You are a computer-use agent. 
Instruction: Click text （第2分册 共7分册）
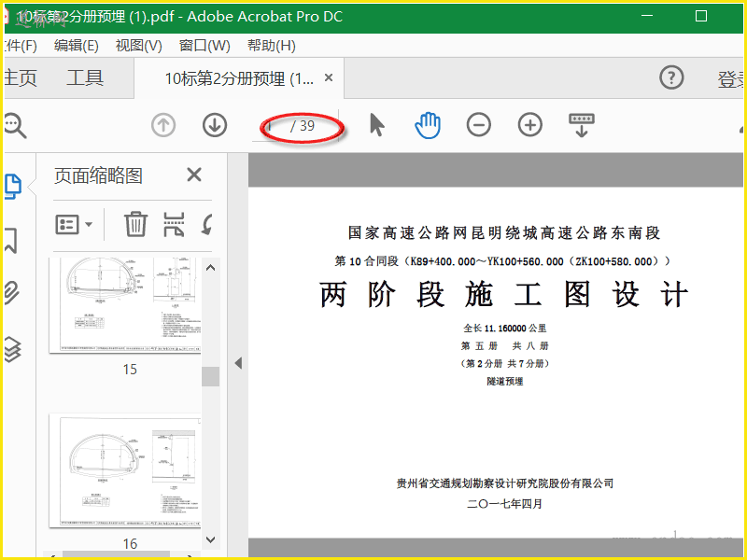(x=505, y=363)
